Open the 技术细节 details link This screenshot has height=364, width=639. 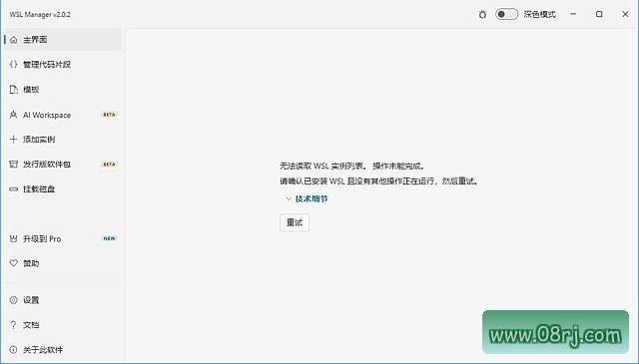312,199
